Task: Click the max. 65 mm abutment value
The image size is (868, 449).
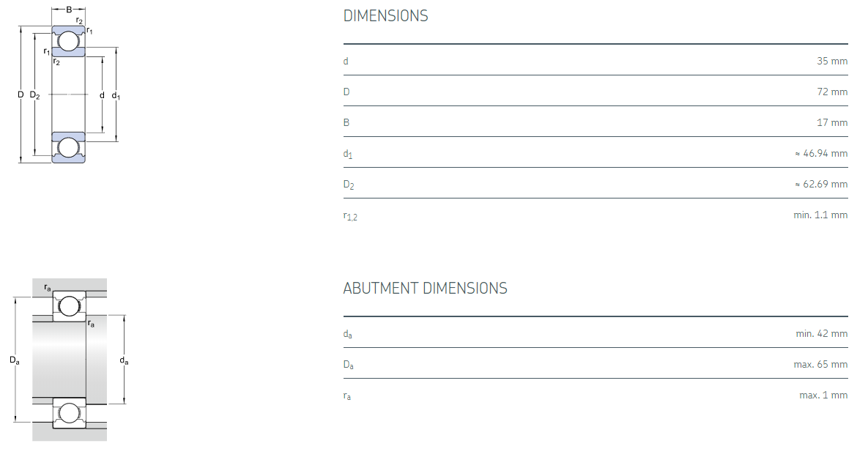Action: click(820, 365)
